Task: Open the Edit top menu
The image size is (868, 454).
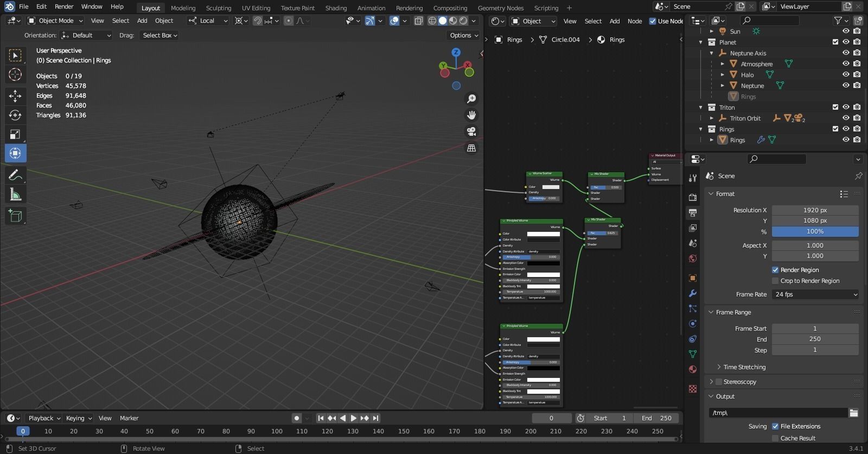Action: coord(41,7)
